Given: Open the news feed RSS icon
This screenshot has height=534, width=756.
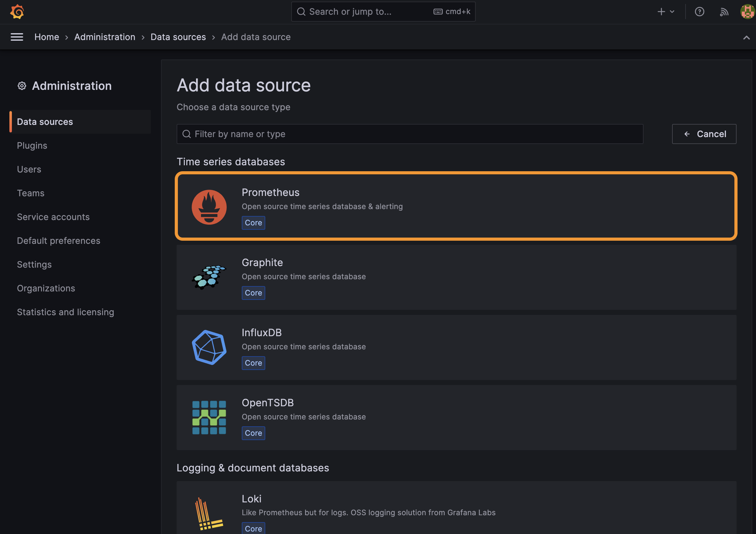Looking at the screenshot, I should [723, 12].
